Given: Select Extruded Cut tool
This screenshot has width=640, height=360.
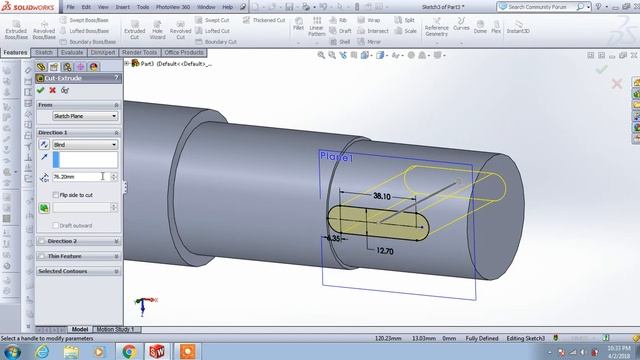Looking at the screenshot, I should [x=135, y=30].
